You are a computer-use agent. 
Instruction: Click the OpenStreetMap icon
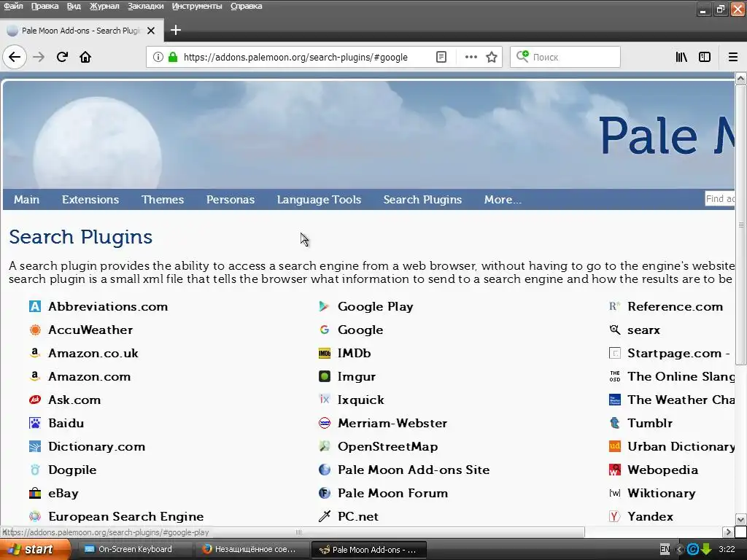pos(325,446)
